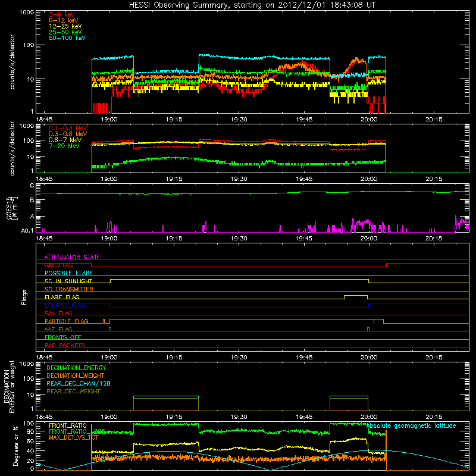Select the "PARTICLE_FLAG" flag label
Viewport: 476px width, 476px height.
(67, 321)
